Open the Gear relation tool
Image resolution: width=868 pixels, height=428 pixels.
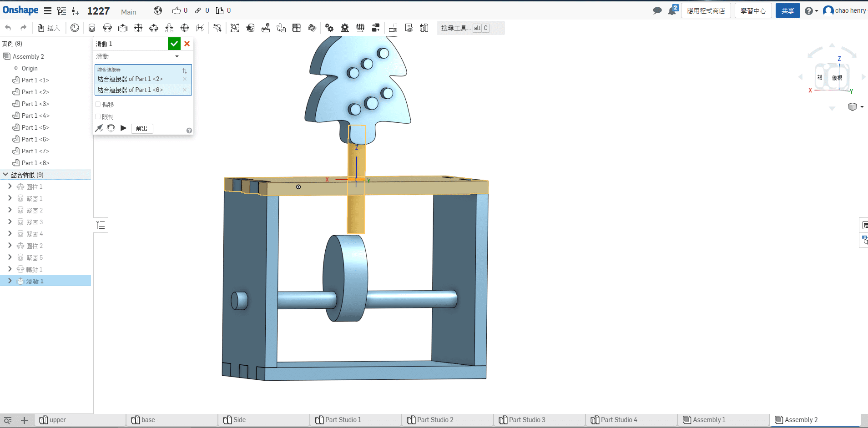pyautogui.click(x=329, y=28)
